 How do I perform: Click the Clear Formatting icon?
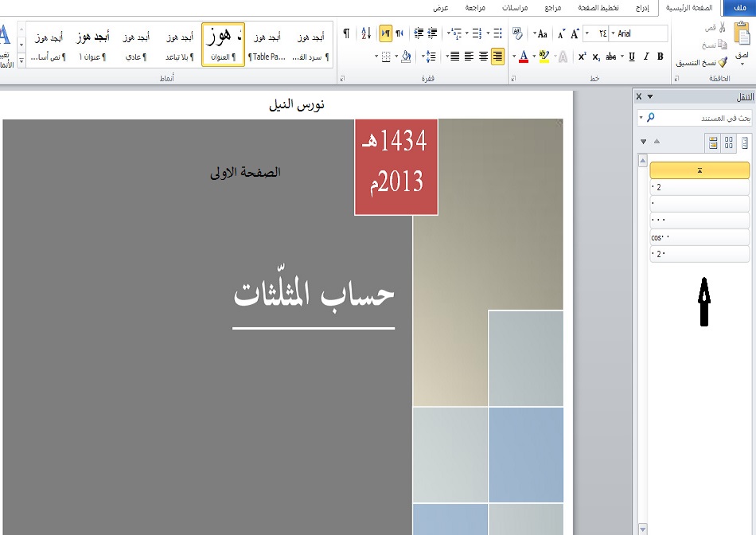click(x=518, y=33)
